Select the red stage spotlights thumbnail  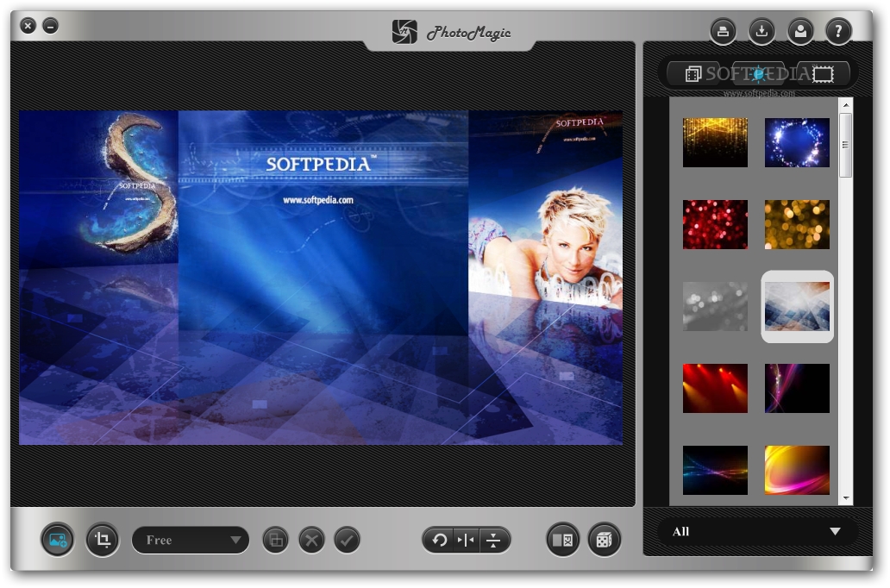[715, 388]
